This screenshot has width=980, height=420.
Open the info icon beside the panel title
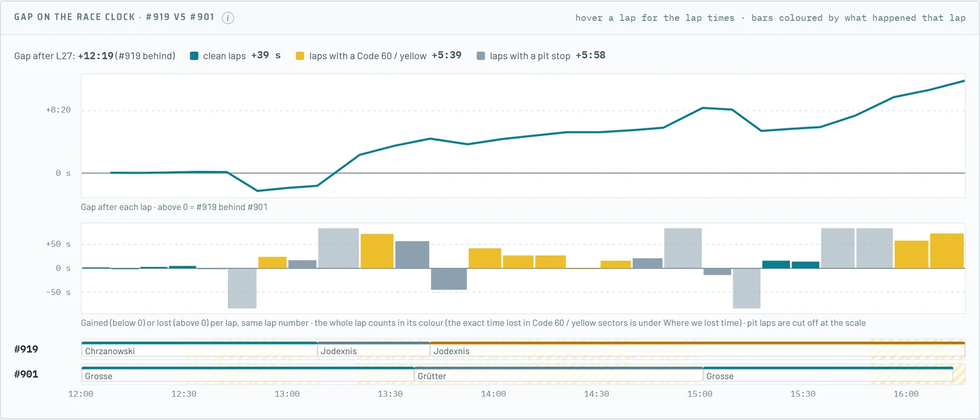click(x=228, y=18)
